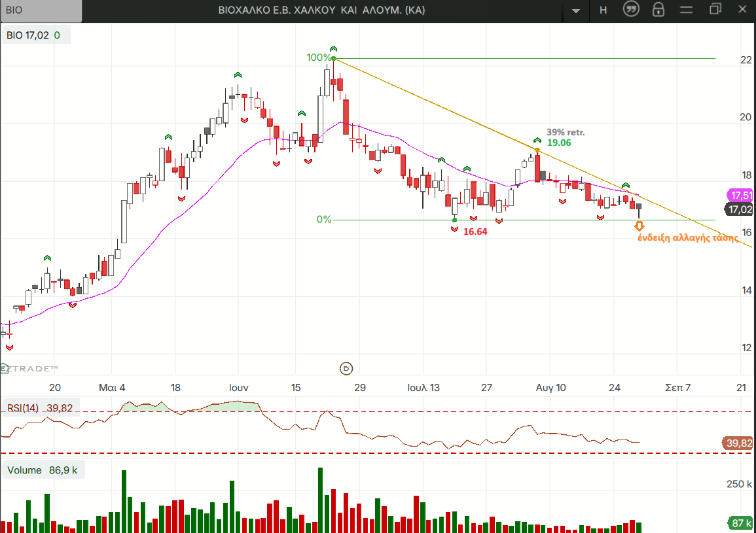
Task: Click the 0% Fibonacci level label
Action: pos(324,220)
